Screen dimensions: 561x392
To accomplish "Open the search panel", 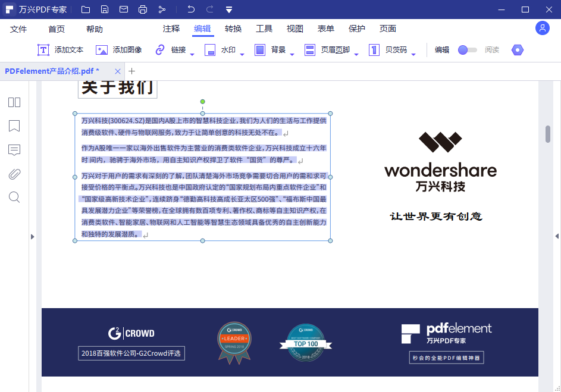I will [14, 197].
